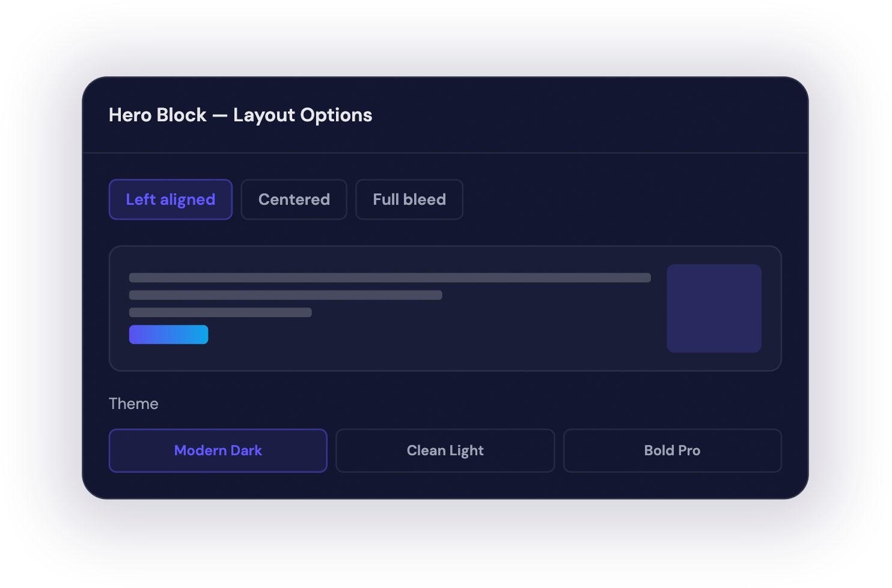Click the em dash in the panel title
This screenshot has width=892, height=588.
[220, 115]
